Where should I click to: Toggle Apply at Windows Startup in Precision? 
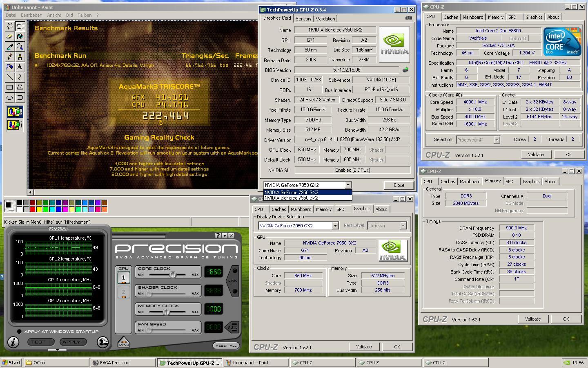[19, 332]
